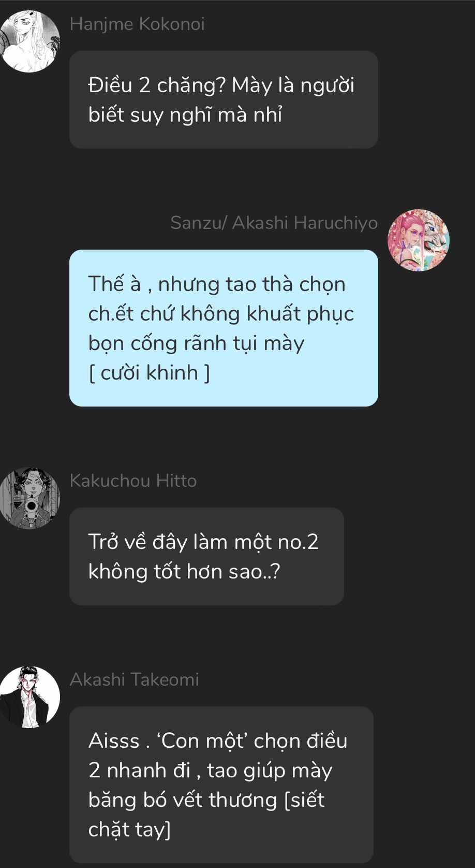Open Akashi Takeomi's avatar picture

pos(29,697)
